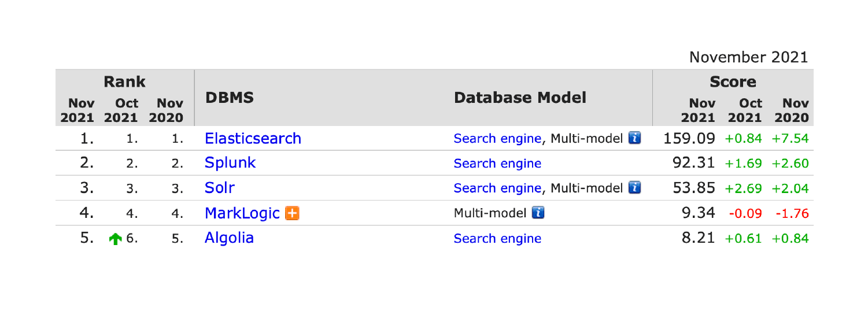Screen dimensions: 868x315
Task: Open the Elasticsearch info icon
Action: point(636,139)
